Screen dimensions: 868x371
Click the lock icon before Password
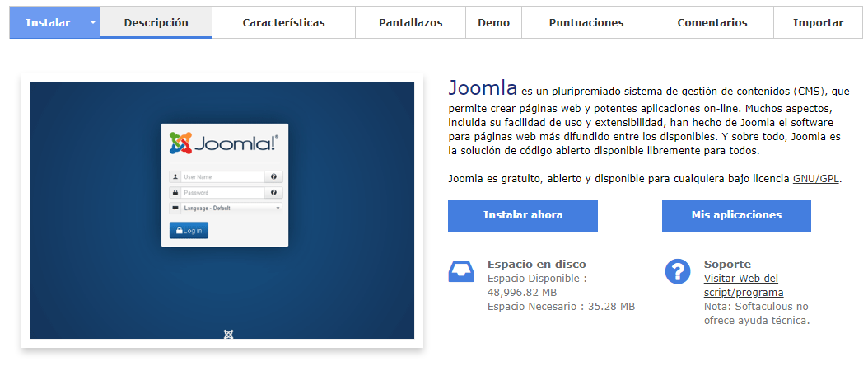[x=175, y=192]
